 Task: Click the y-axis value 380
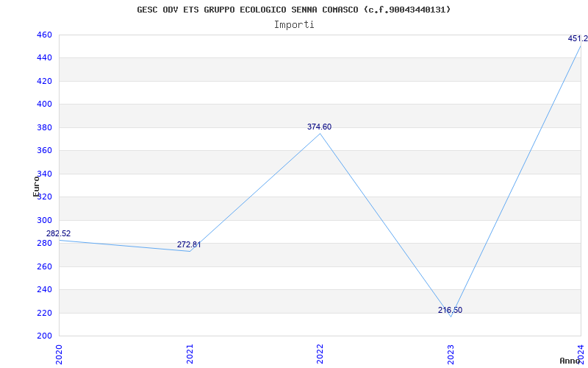click(x=44, y=127)
